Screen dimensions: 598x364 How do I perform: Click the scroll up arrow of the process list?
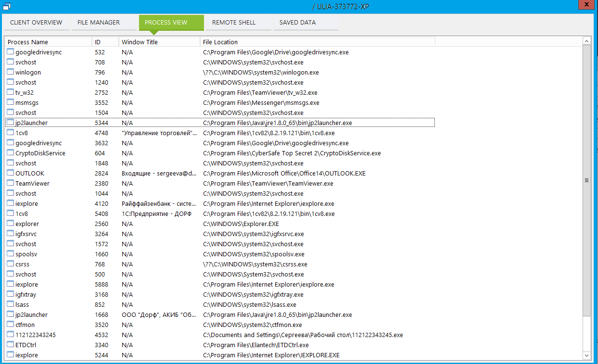click(x=586, y=41)
